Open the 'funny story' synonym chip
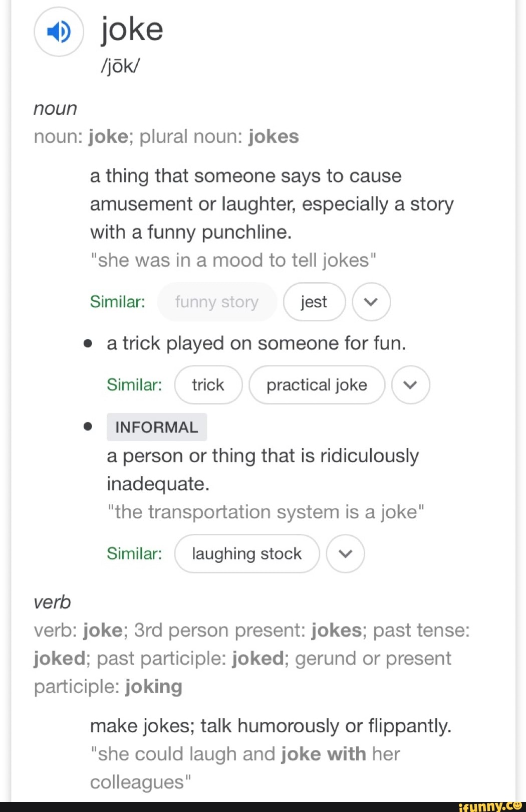The width and height of the screenshot is (526, 812). (x=217, y=302)
